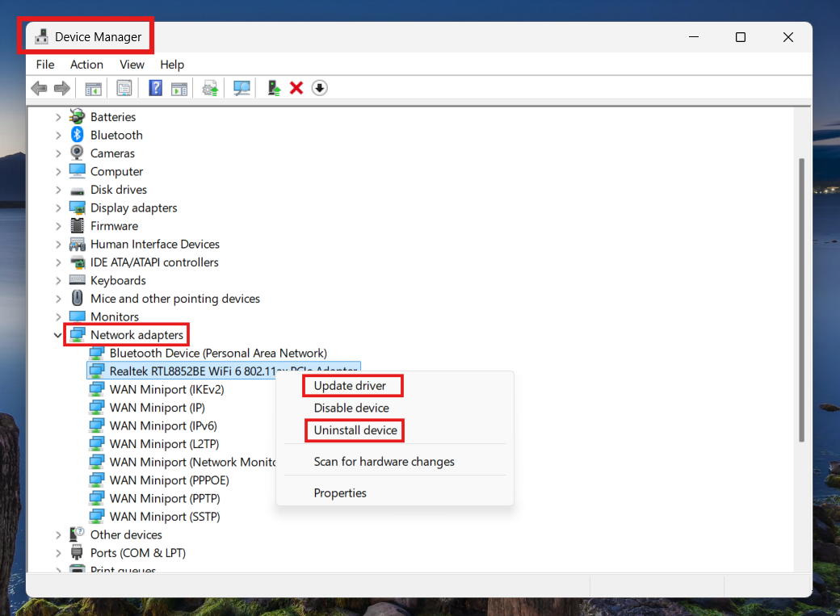Click the vertical scrollbar of device list

coord(801,299)
